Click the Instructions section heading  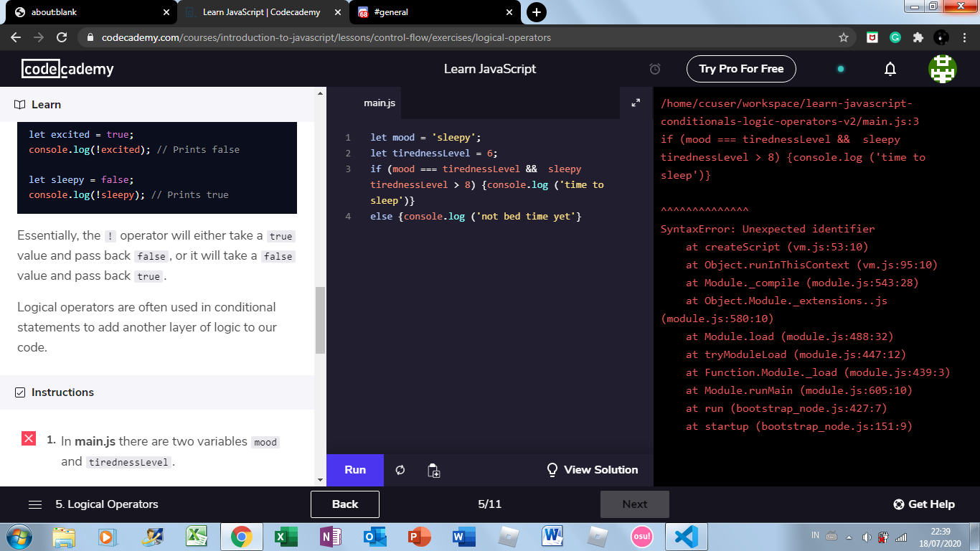click(62, 392)
